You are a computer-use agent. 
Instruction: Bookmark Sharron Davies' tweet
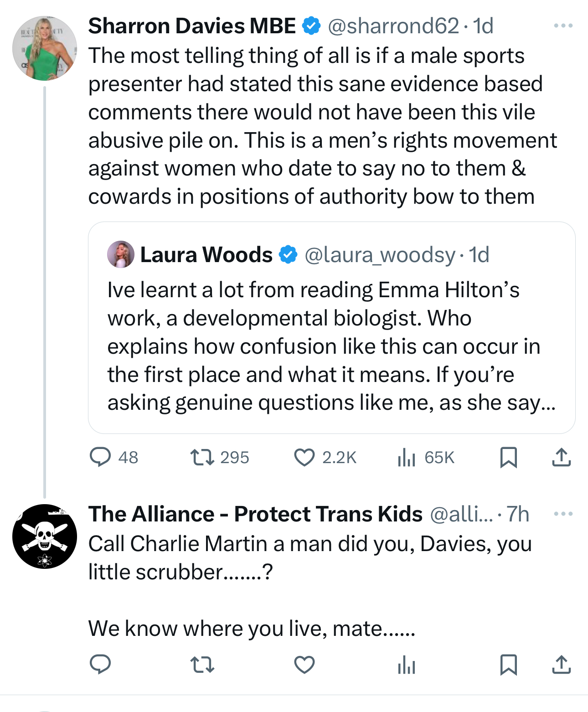pyautogui.click(x=508, y=457)
